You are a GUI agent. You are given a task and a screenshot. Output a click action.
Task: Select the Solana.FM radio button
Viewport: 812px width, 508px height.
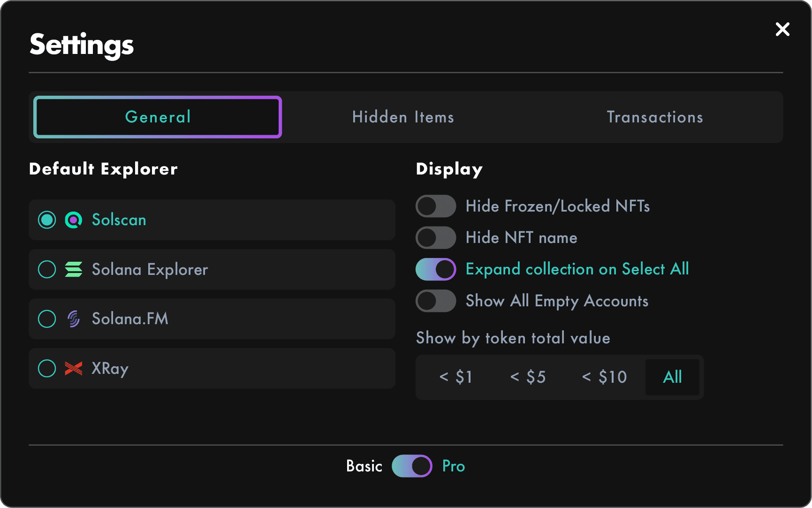[x=47, y=319]
